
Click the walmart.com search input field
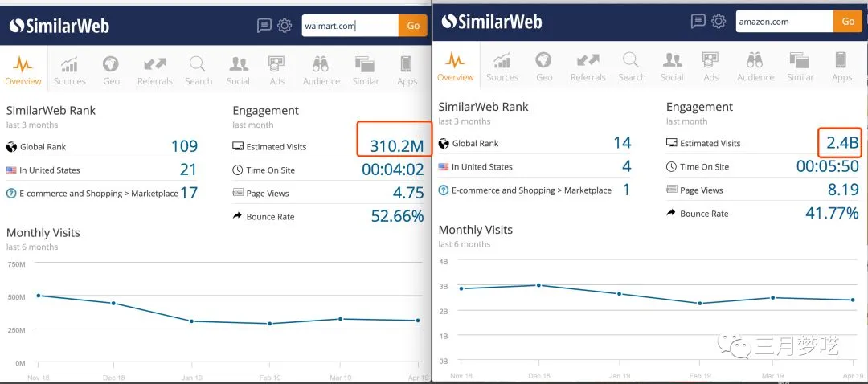pyautogui.click(x=350, y=26)
